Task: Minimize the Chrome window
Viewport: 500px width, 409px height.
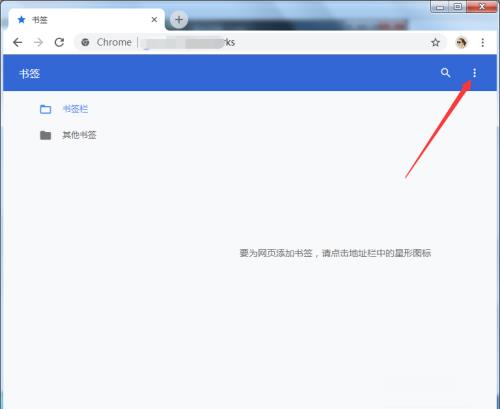Action: click(440, 7)
